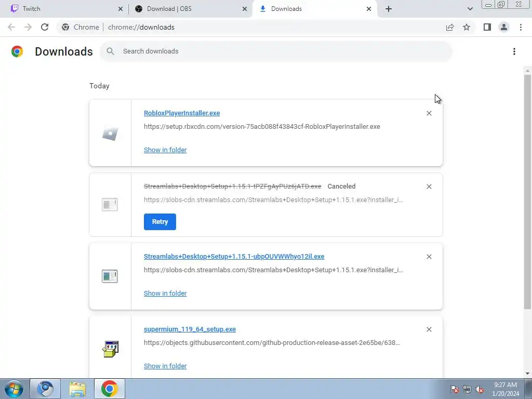Viewport: 532px width, 399px height.
Task: Click the scrollbar down arrow
Action: (527, 374)
